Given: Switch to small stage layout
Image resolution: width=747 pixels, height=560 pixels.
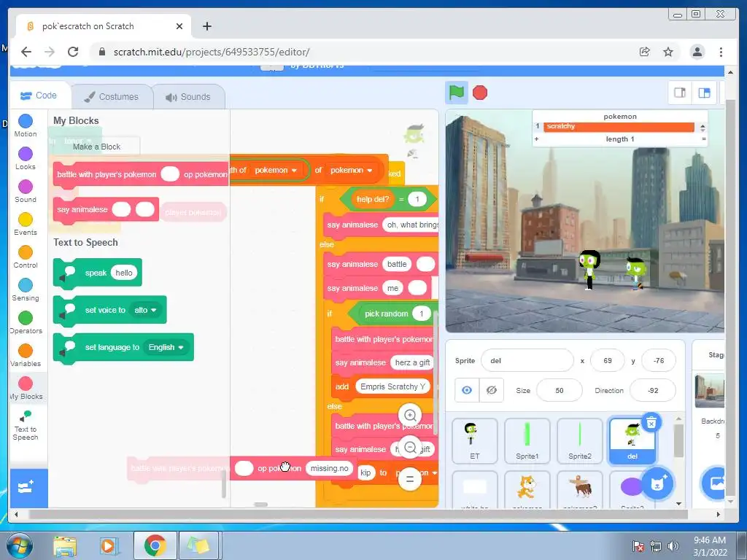Looking at the screenshot, I should pyautogui.click(x=680, y=93).
